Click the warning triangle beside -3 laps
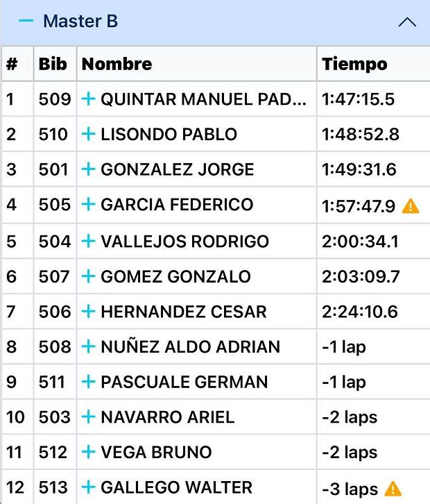The width and height of the screenshot is (430, 504). click(x=393, y=488)
